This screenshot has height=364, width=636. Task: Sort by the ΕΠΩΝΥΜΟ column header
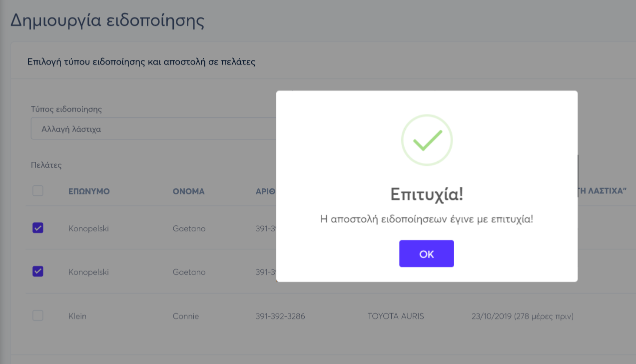click(x=89, y=191)
